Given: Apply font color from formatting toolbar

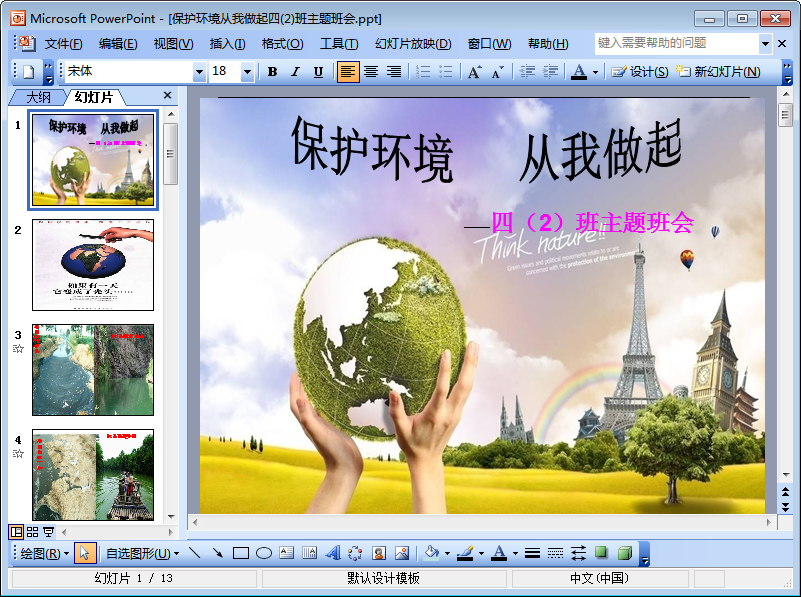Looking at the screenshot, I should [x=579, y=72].
